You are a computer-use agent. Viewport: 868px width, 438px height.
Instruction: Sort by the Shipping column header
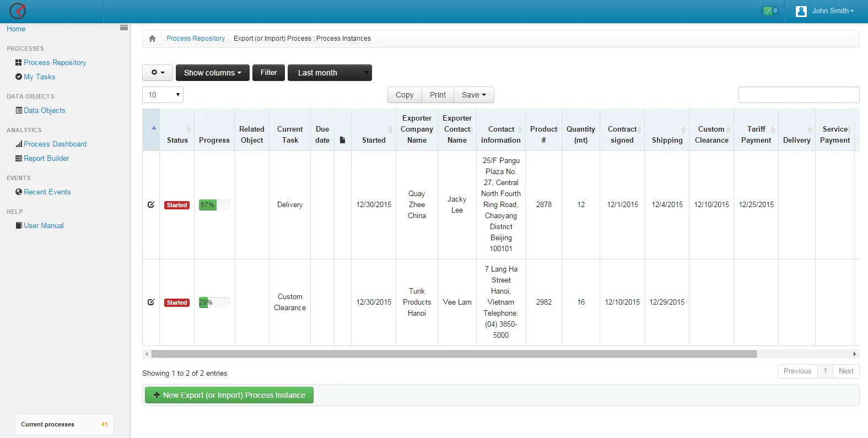667,130
